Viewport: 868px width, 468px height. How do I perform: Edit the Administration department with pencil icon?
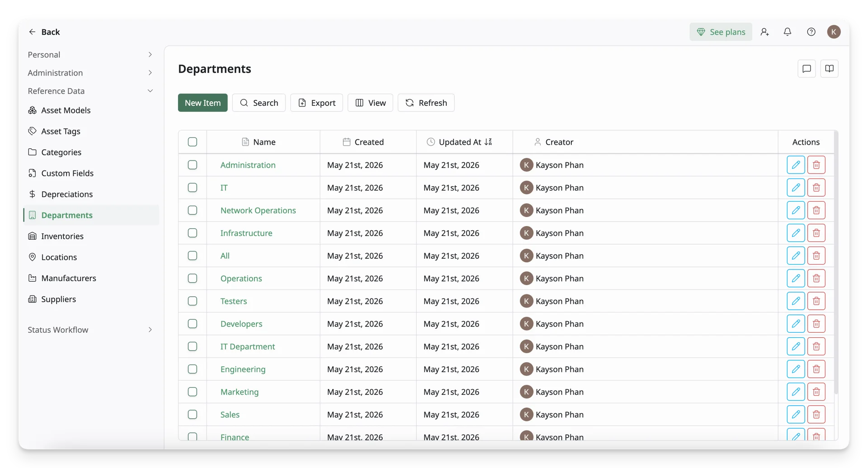pyautogui.click(x=796, y=165)
